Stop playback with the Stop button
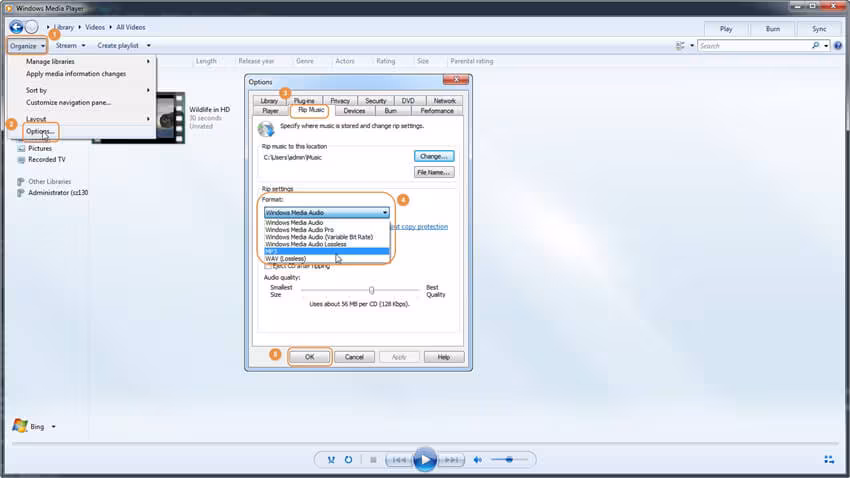 click(373, 460)
